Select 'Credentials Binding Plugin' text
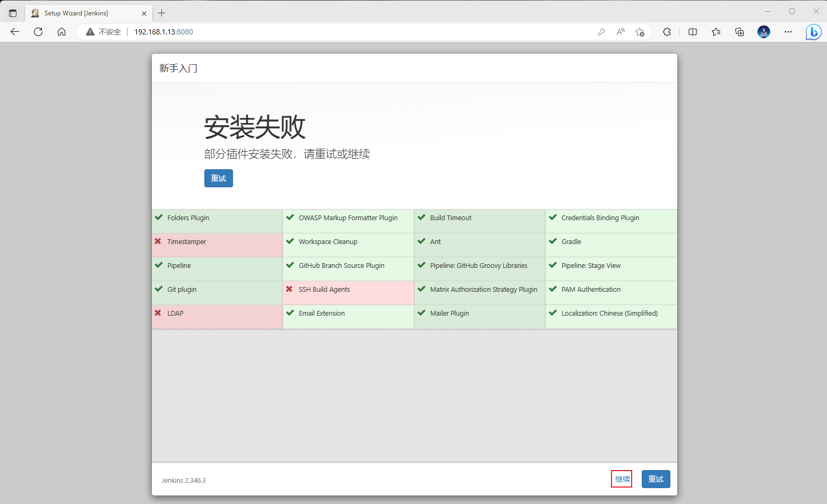The image size is (827, 504). pyautogui.click(x=600, y=218)
